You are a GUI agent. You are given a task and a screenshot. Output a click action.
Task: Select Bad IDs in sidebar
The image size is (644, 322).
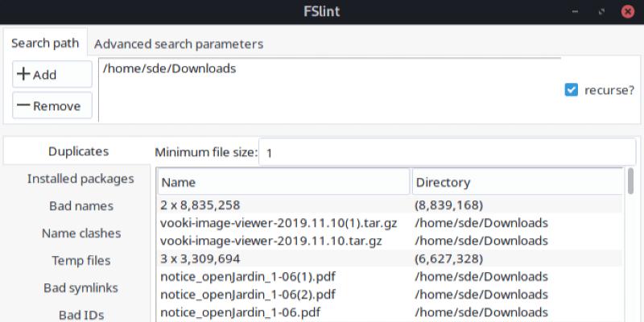(80, 314)
